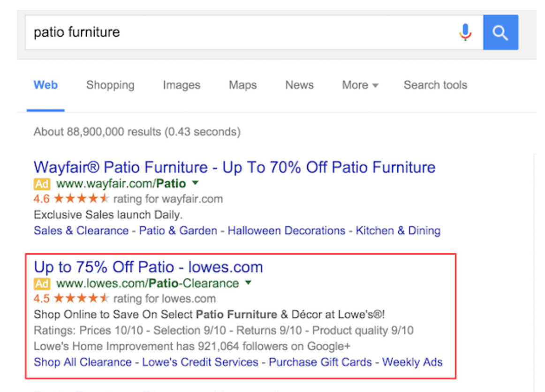Select the Maps tab
Screen dimensions: 545x392
tap(242, 85)
